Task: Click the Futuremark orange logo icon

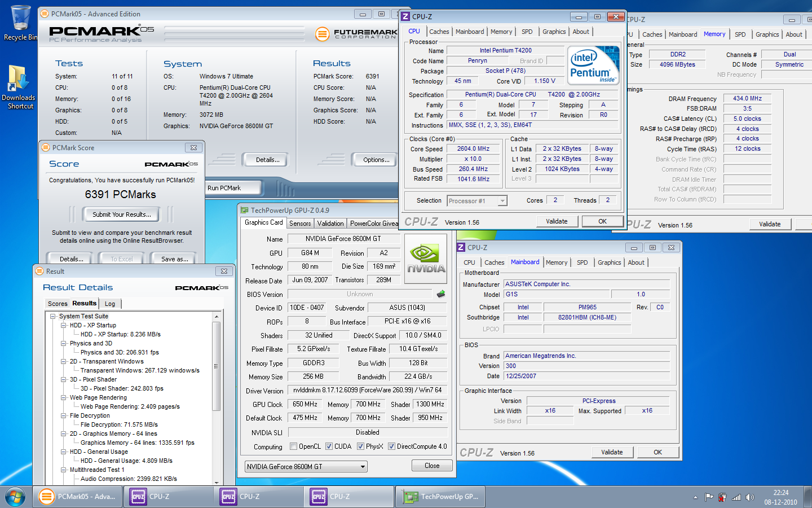Action: 322,34
